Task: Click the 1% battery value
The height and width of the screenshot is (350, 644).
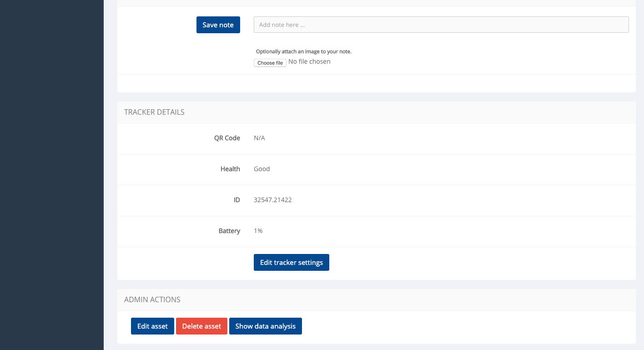Action: pos(258,231)
